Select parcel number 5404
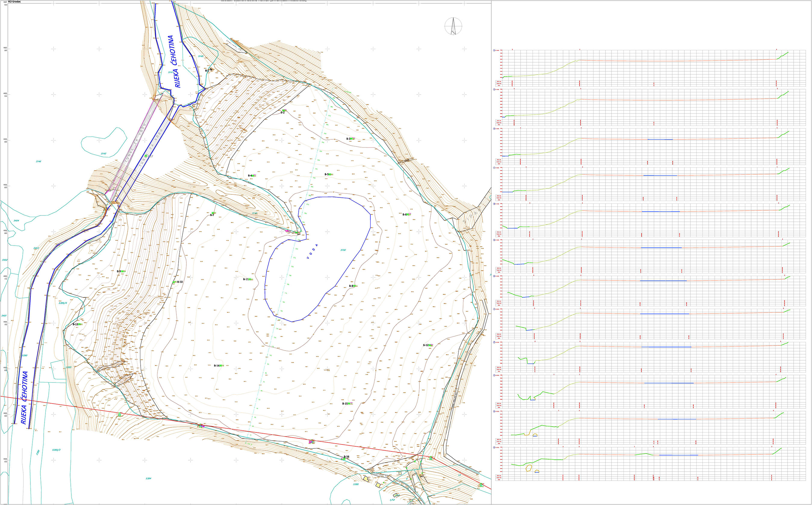This screenshot has width=812, height=505. pyautogui.click(x=16, y=221)
